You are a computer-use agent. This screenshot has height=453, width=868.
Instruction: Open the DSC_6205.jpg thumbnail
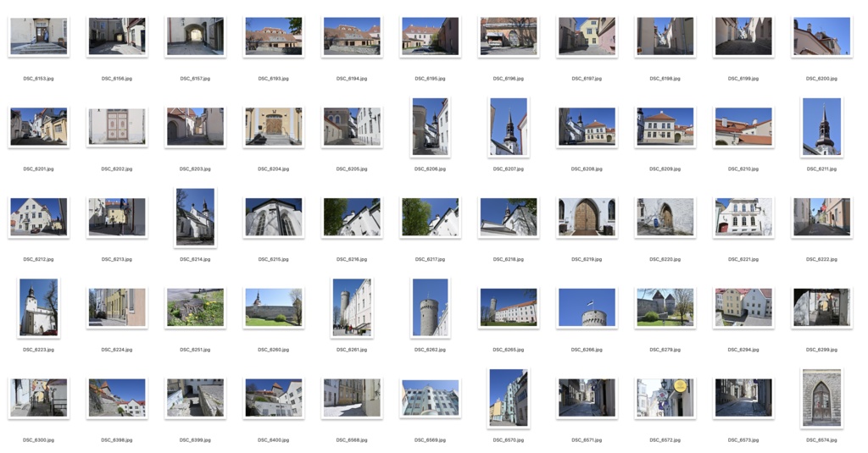pos(352,127)
